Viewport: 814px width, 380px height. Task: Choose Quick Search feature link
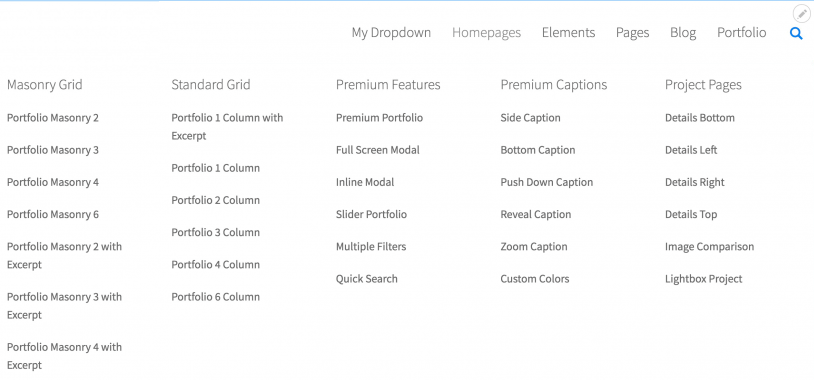tap(367, 279)
